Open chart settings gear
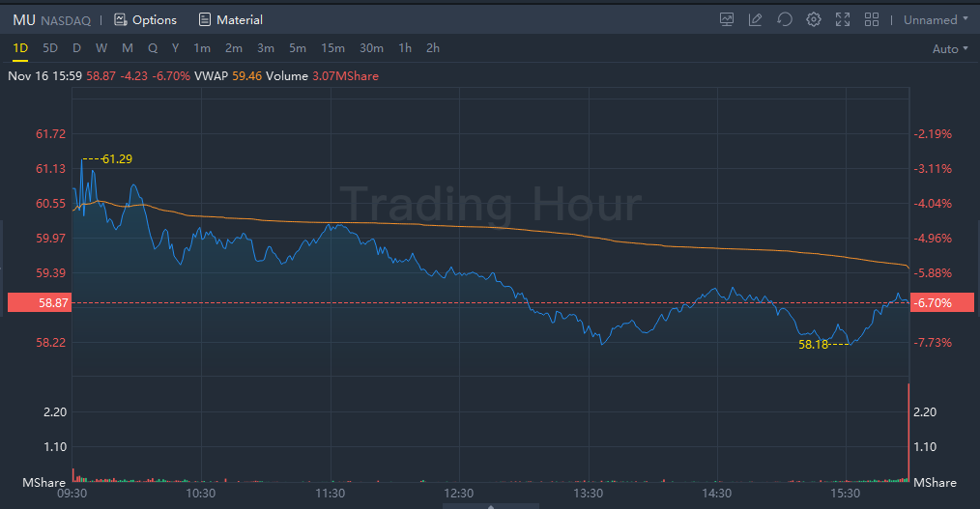This screenshot has height=509, width=980. [x=814, y=19]
